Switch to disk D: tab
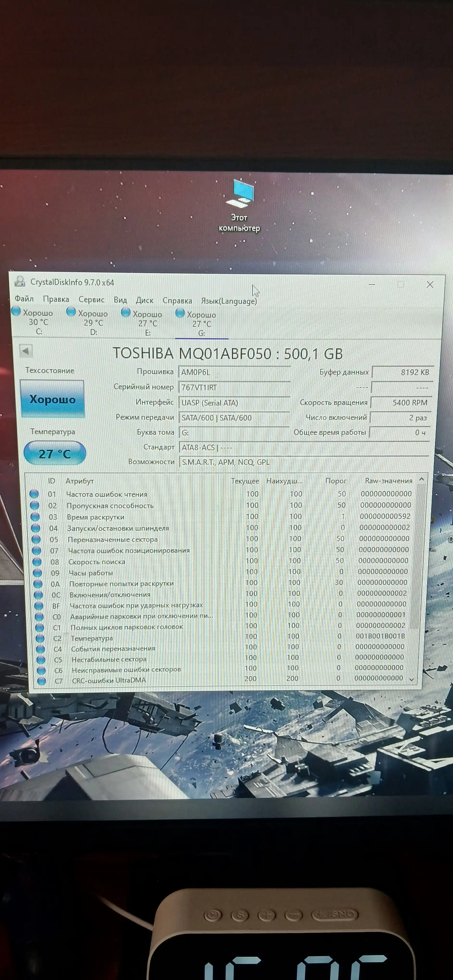453x980 pixels. point(88,322)
